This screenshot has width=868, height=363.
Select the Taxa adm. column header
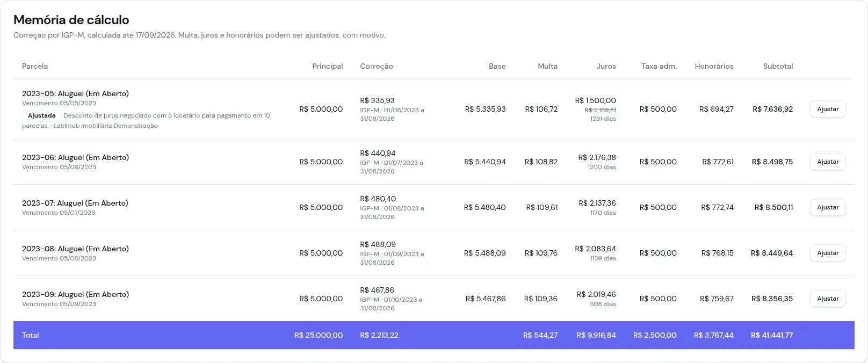coord(659,66)
